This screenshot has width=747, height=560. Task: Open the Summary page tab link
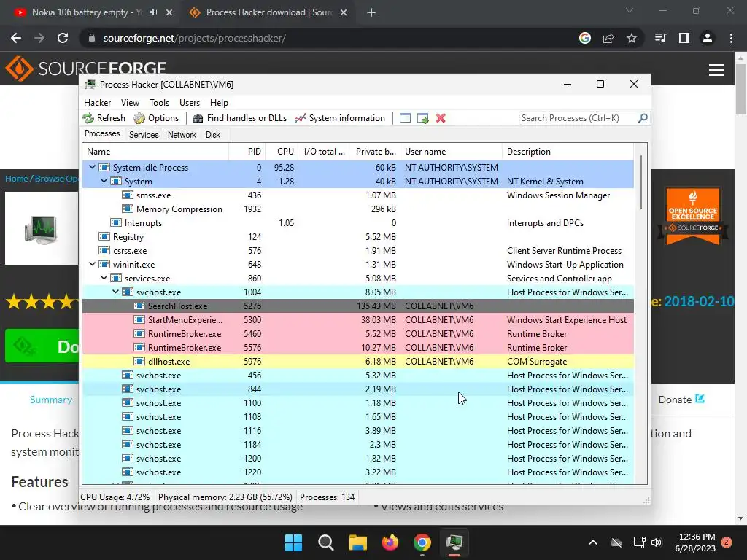point(51,400)
